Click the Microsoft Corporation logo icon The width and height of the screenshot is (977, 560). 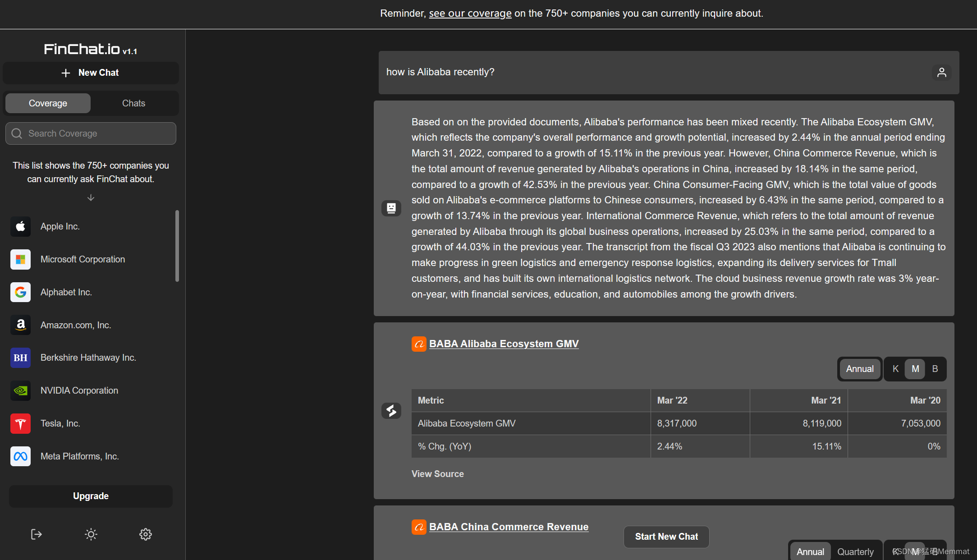[20, 259]
